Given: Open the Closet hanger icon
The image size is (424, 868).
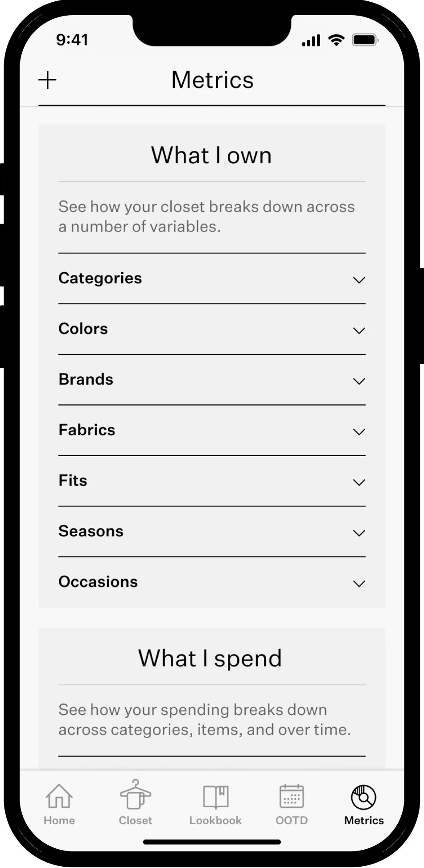Looking at the screenshot, I should [136, 794].
